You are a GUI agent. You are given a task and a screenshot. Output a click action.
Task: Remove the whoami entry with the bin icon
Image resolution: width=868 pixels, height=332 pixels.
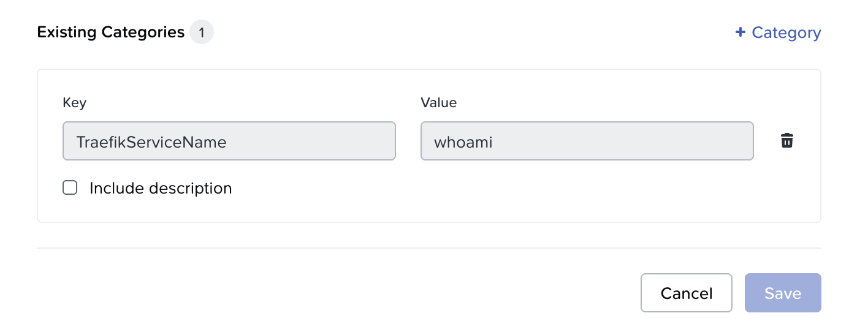[787, 141]
